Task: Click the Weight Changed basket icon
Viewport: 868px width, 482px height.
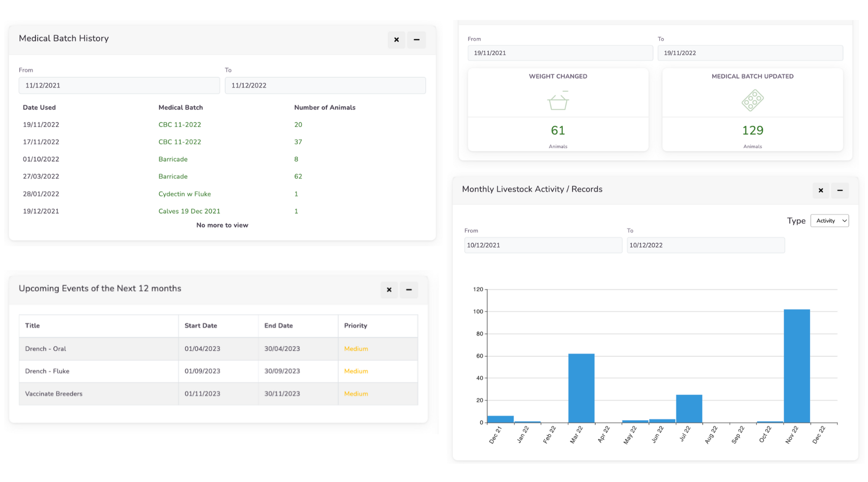Action: point(558,101)
